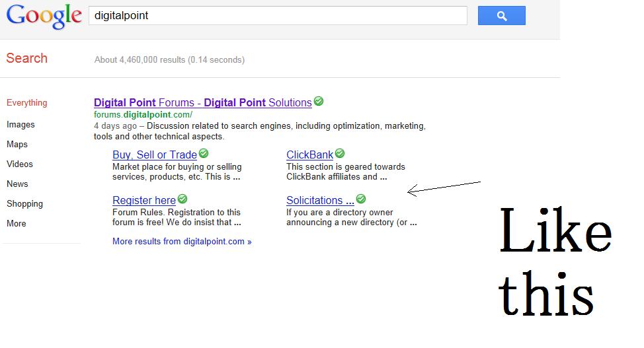Focus the search box containing digitalpoint
This screenshot has height=348, width=644.
[x=278, y=16]
